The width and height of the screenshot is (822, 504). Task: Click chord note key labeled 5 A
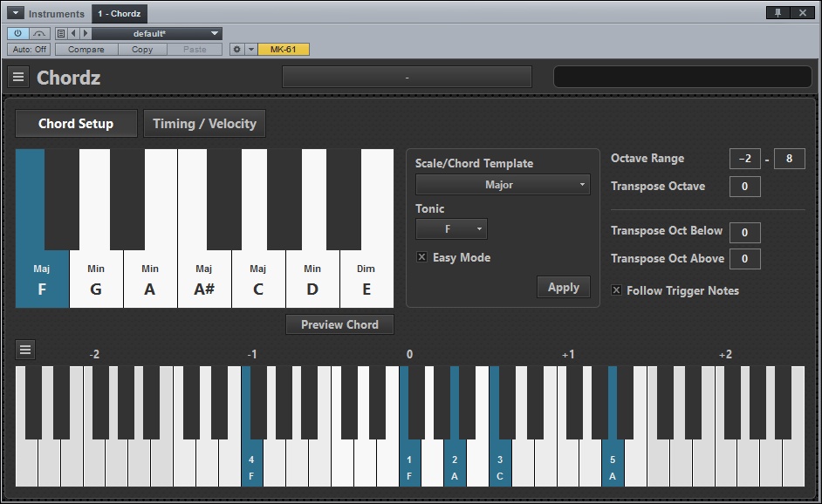pos(613,464)
